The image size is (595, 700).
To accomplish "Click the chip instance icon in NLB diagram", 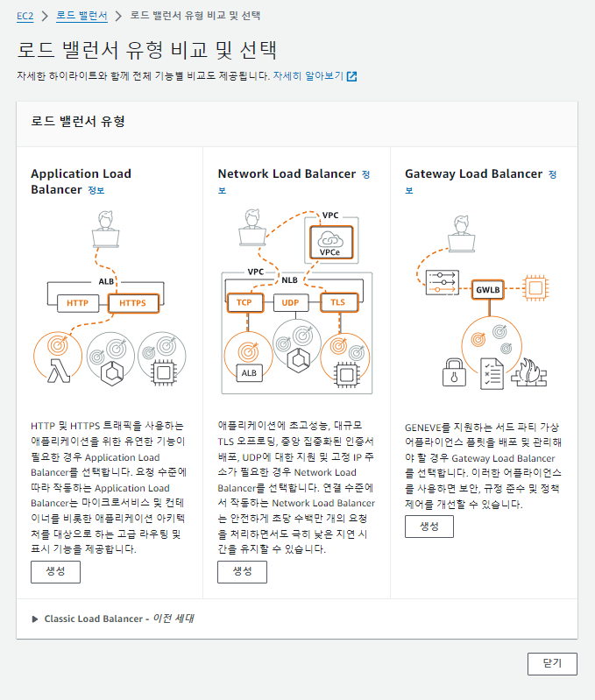I will (x=347, y=375).
